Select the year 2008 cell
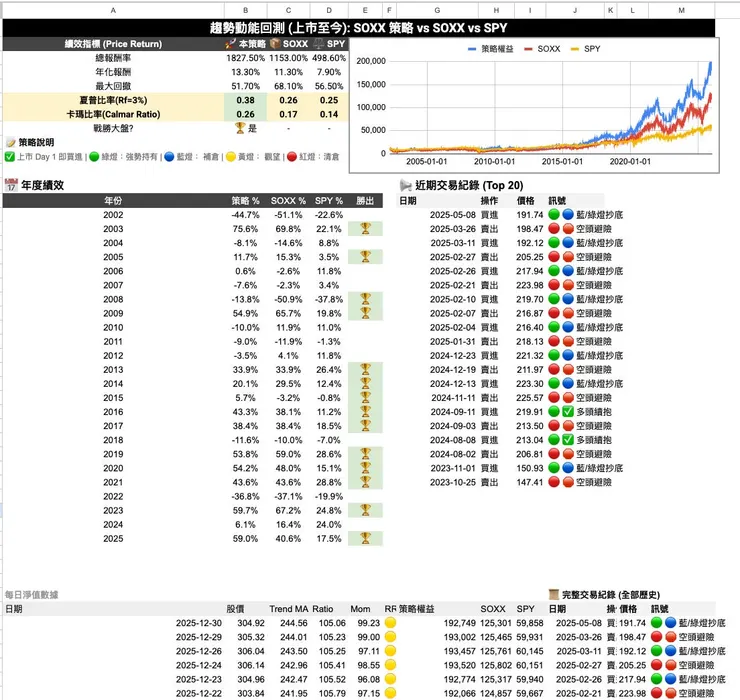The height and width of the screenshot is (700, 740). click(113, 299)
